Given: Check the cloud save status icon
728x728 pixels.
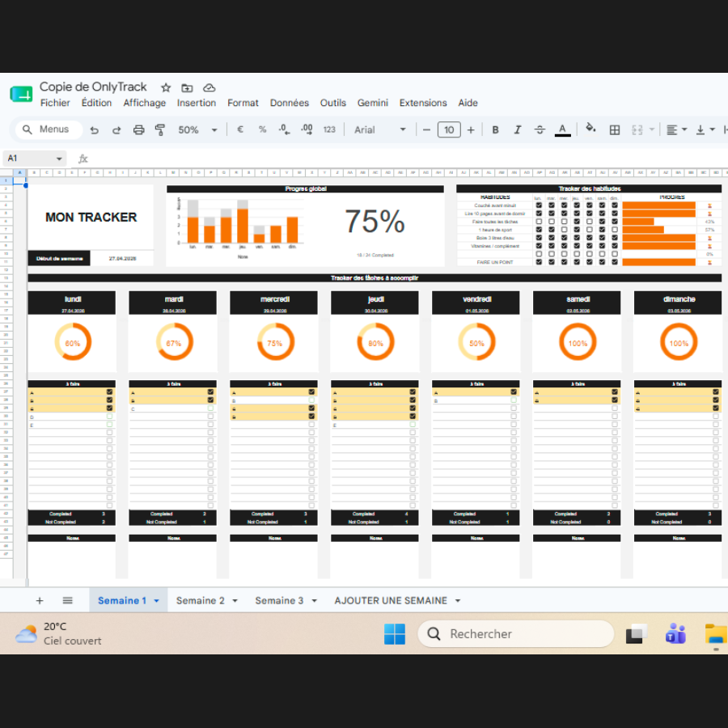Looking at the screenshot, I should 210,87.
